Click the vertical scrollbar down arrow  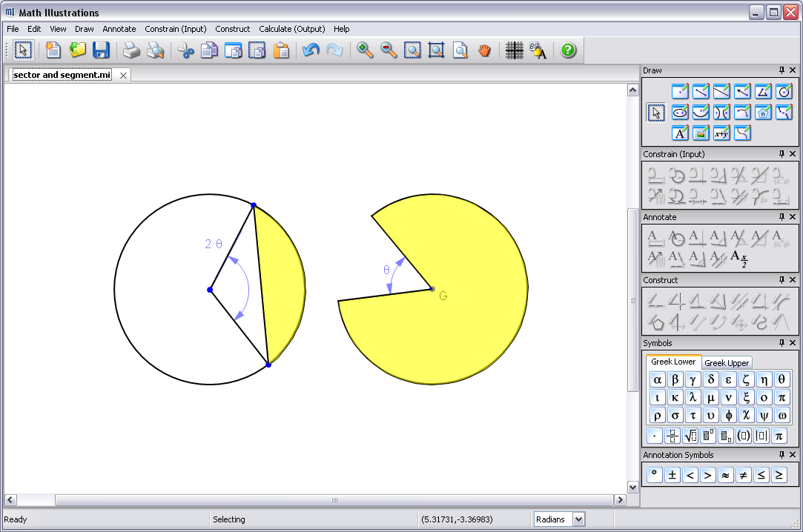(632, 487)
